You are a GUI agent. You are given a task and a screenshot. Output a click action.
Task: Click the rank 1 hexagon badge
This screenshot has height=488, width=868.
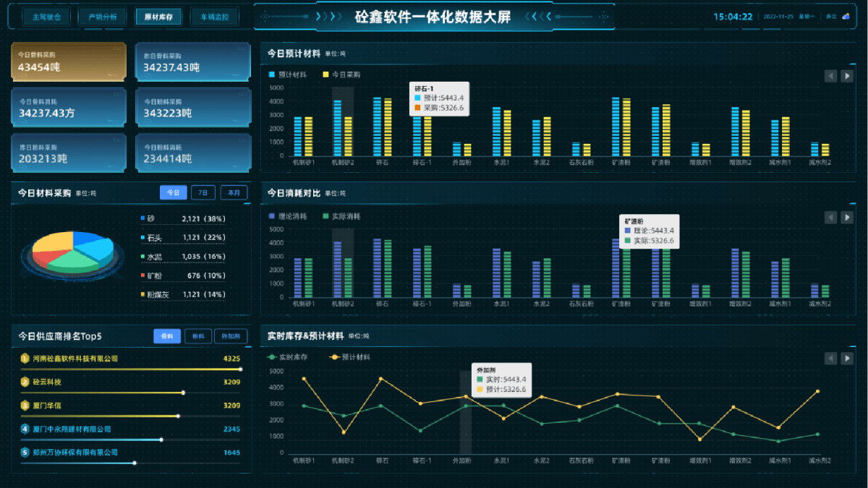click(x=25, y=358)
